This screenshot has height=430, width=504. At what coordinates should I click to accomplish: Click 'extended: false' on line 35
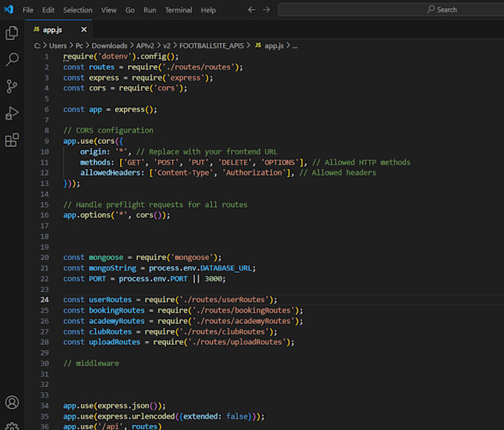(x=216, y=417)
